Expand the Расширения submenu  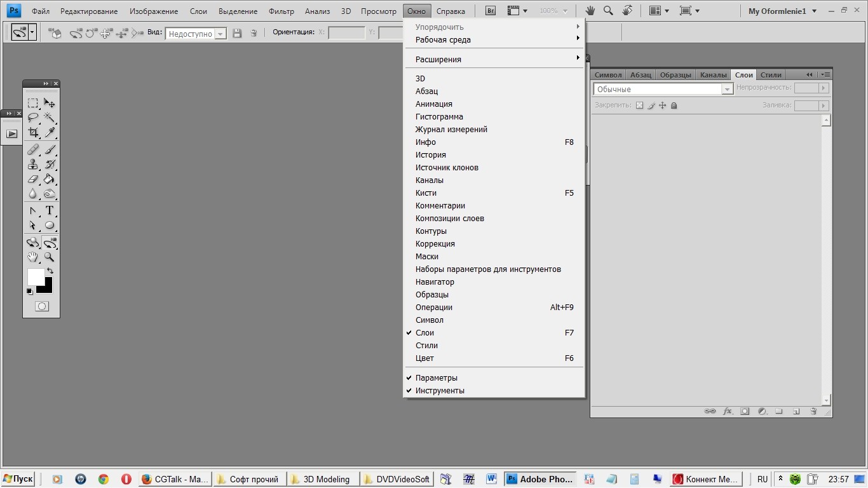(x=494, y=59)
